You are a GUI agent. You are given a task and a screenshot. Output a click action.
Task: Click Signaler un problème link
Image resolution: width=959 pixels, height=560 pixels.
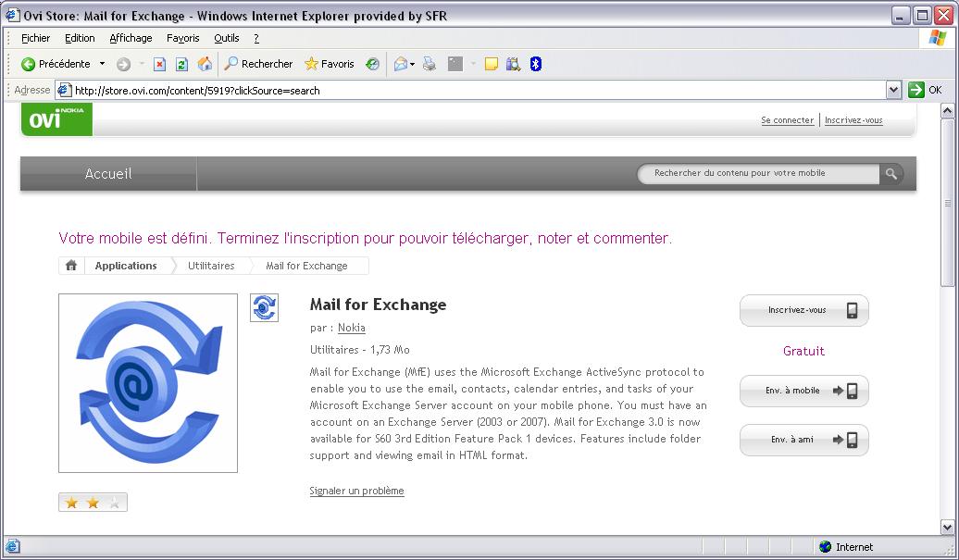356,491
